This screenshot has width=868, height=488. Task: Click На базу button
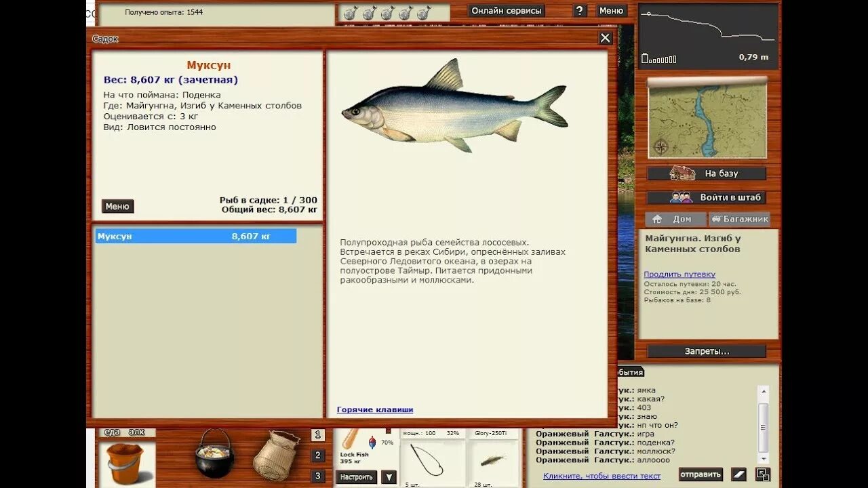707,174
